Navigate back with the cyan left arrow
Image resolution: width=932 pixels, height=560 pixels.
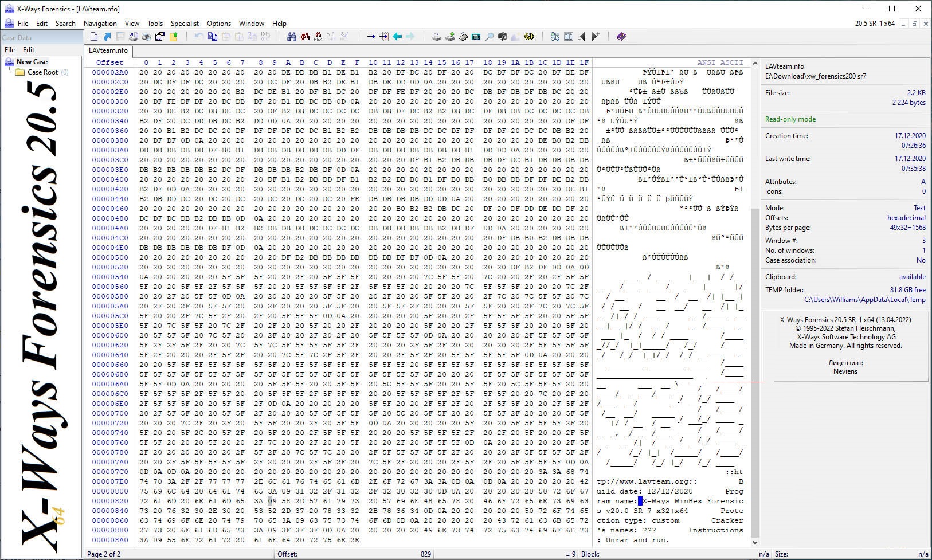[x=397, y=37]
